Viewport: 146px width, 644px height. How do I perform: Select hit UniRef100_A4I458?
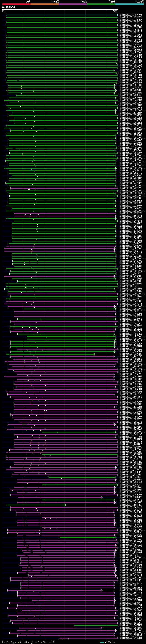[x=131, y=357]
